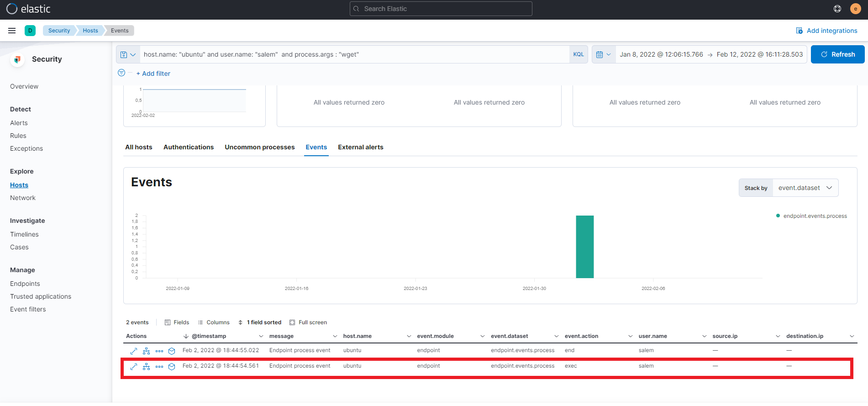Image resolution: width=868 pixels, height=406 pixels.
Task: Expand event details for the 18:44:55.022 row
Action: tap(134, 351)
